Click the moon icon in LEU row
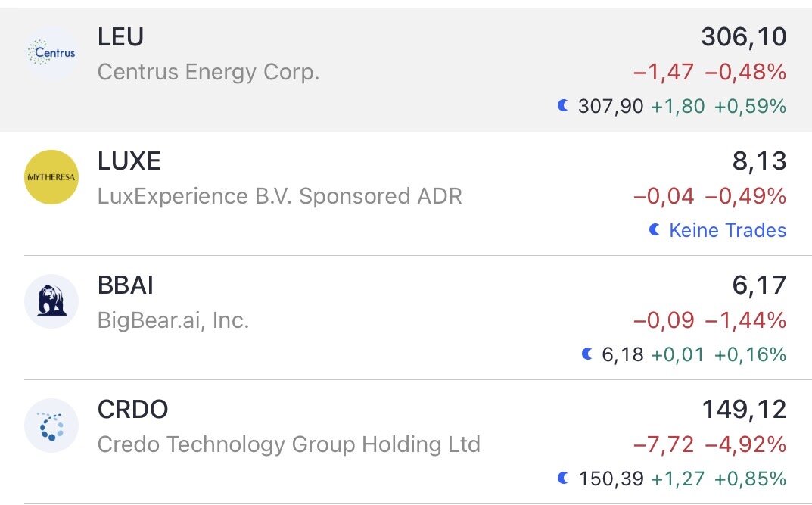812x505 pixels. pyautogui.click(x=562, y=106)
